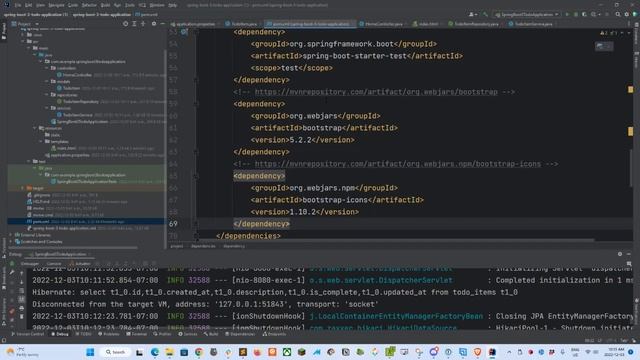The height and width of the screenshot is (360, 640).
Task: Print the console output
Action: pyautogui.click(x=22, y=308)
